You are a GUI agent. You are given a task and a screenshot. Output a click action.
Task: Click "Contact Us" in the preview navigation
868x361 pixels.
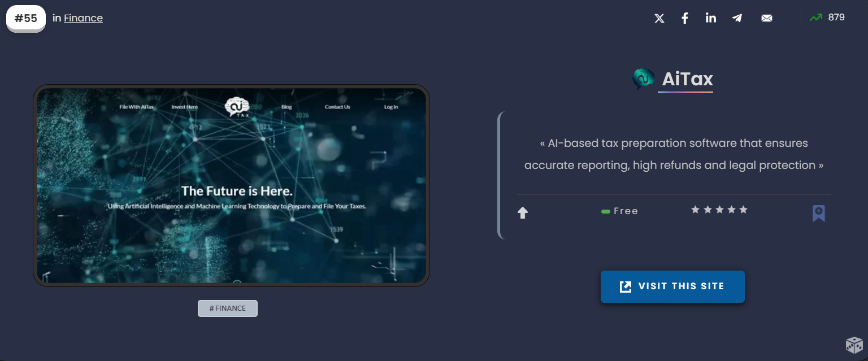337,107
